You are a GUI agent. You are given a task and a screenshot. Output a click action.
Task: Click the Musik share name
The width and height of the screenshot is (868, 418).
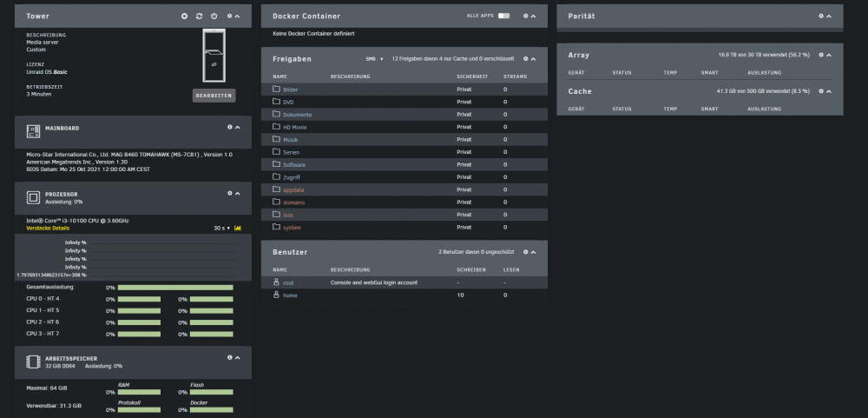tap(291, 140)
